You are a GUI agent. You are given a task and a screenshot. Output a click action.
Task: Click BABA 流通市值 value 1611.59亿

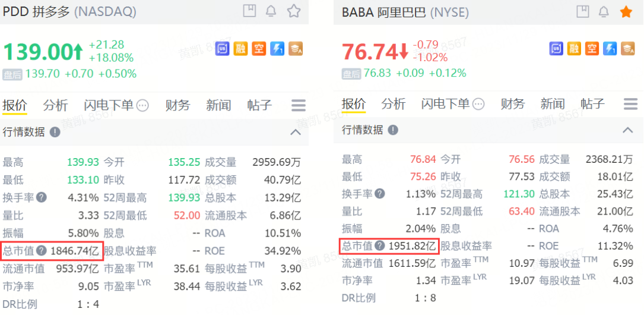point(411,264)
